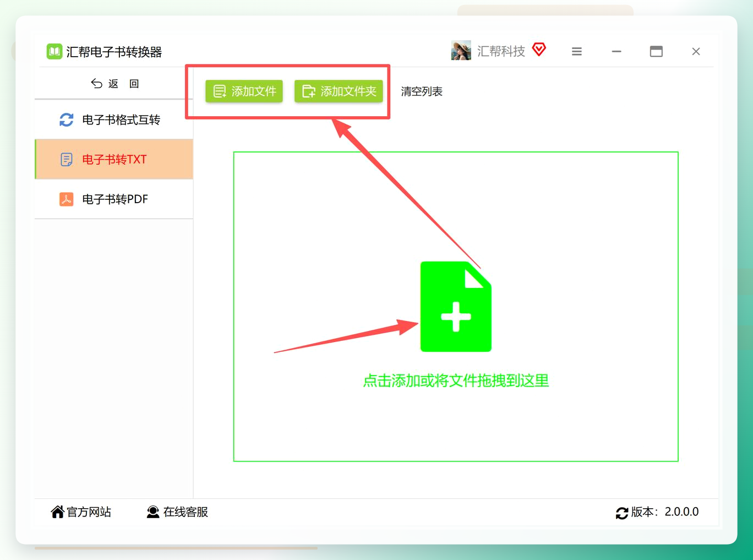Viewport: 753px width, 560px height.
Task: Select 电子书转TXT tab
Action: click(x=114, y=159)
